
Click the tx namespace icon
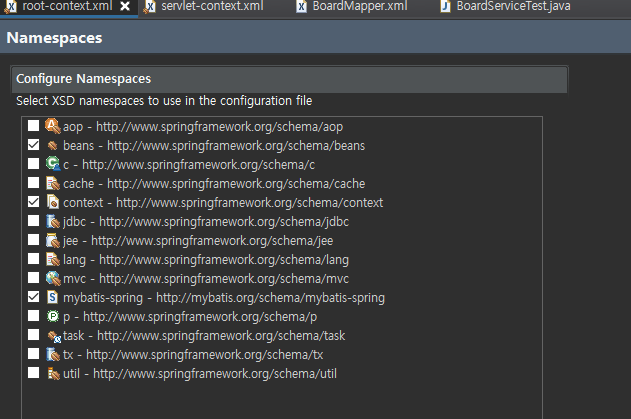point(53,354)
